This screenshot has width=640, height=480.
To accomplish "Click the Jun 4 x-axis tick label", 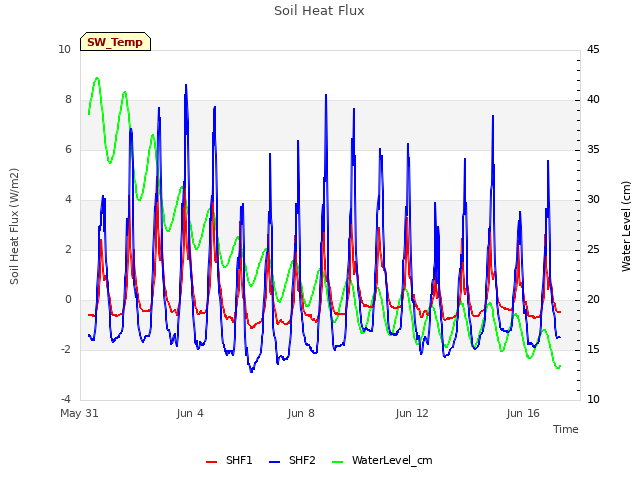I will pos(190,413).
